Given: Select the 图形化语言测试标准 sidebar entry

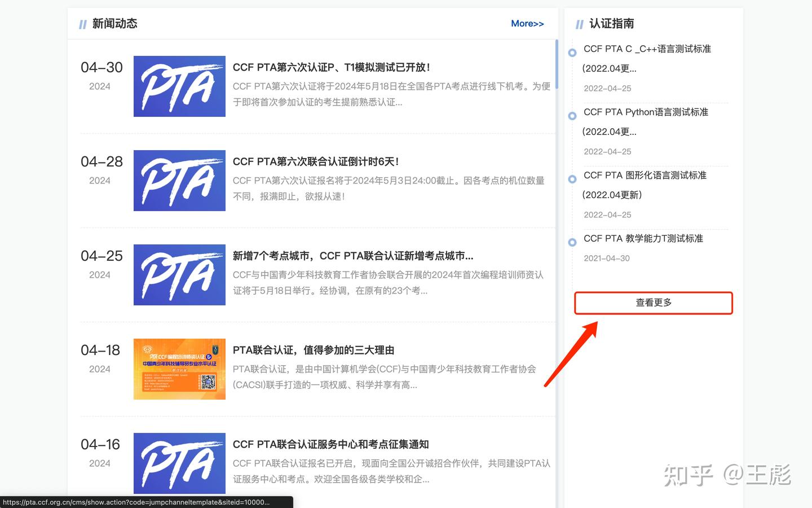Looking at the screenshot, I should pyautogui.click(x=645, y=176).
